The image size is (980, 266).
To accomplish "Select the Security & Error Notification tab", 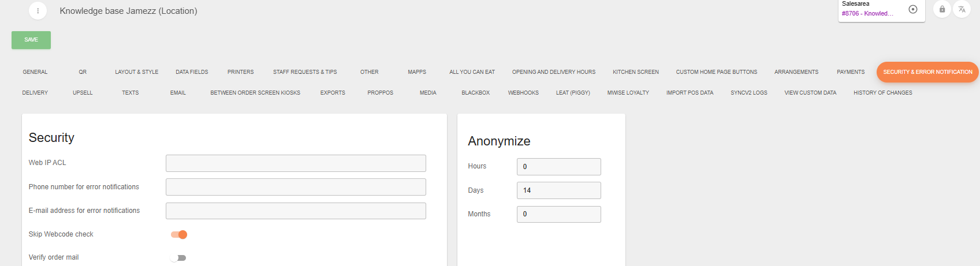I will 927,72.
